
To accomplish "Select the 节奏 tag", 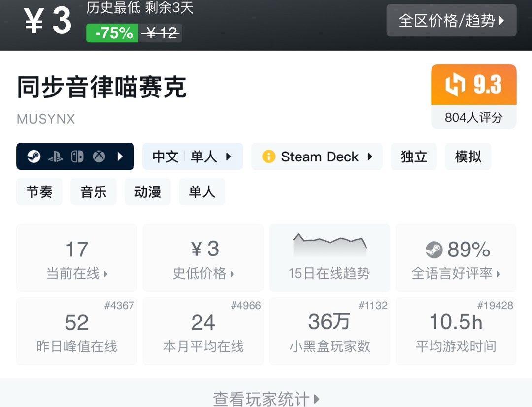I will pos(39,192).
